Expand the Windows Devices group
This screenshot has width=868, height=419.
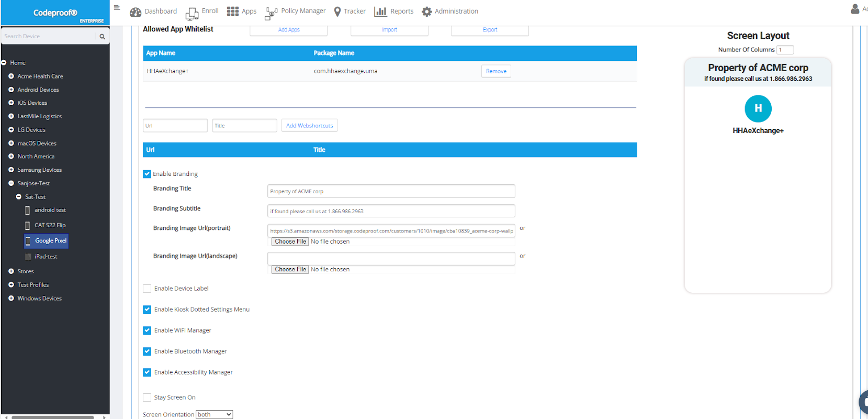(11, 299)
